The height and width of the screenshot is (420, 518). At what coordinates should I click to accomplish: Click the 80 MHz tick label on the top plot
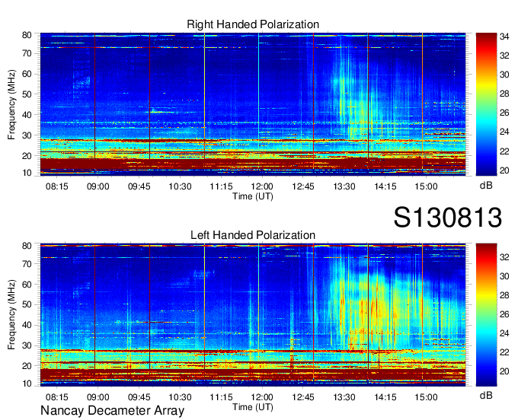tap(27, 35)
